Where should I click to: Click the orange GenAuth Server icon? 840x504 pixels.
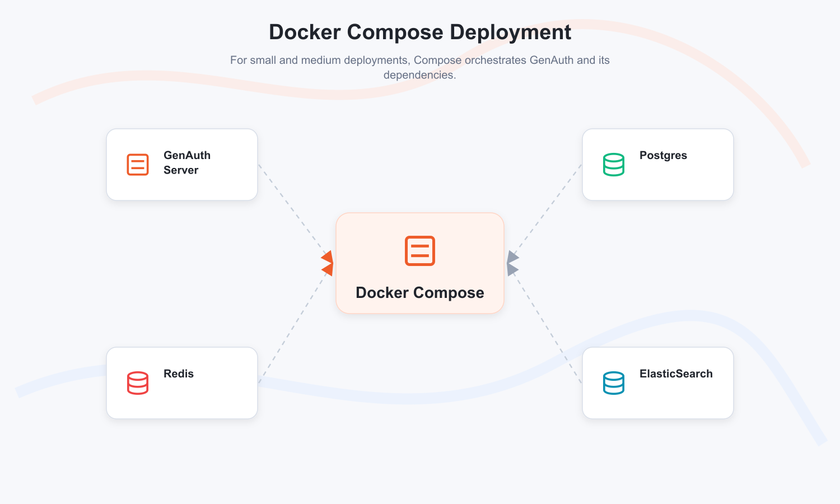click(x=138, y=165)
